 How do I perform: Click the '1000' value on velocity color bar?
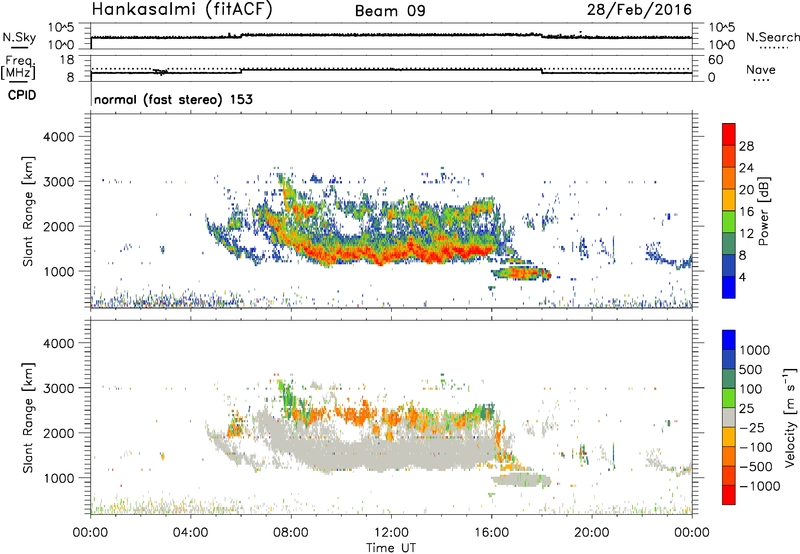coord(755,350)
